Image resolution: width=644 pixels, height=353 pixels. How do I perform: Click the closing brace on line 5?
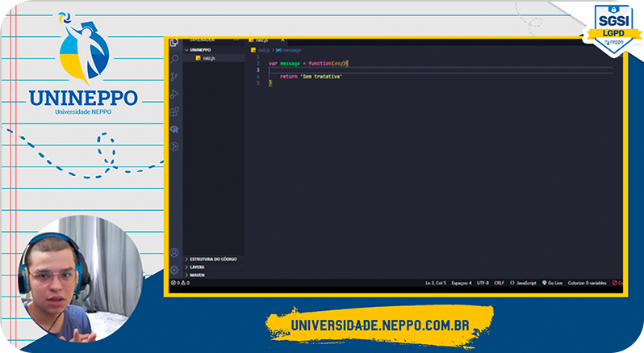(270, 83)
